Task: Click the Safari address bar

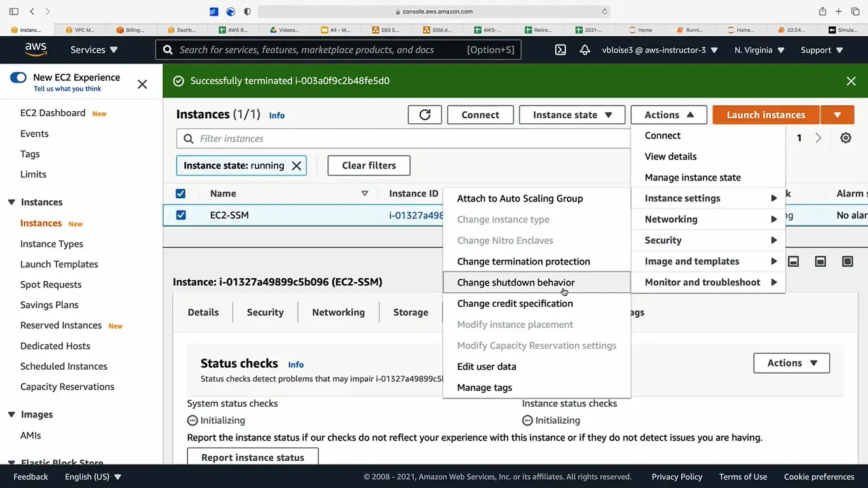Action: point(434,11)
